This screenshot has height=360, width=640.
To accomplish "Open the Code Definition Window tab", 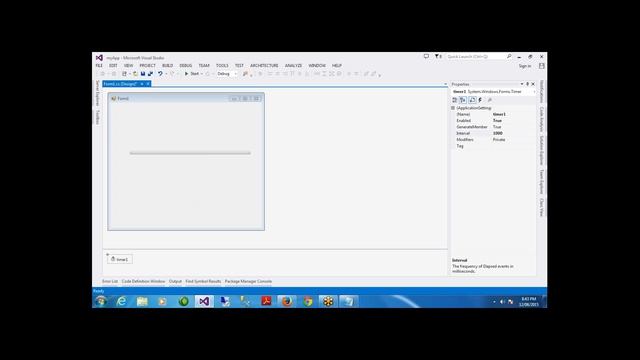I will (x=143, y=282).
